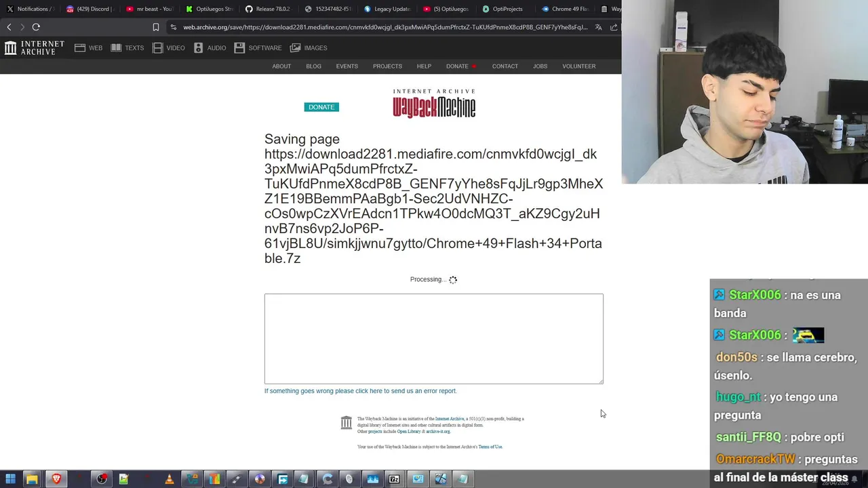The image size is (868, 488).
Task: Open 7-Zip from the taskbar
Action: pos(394,479)
